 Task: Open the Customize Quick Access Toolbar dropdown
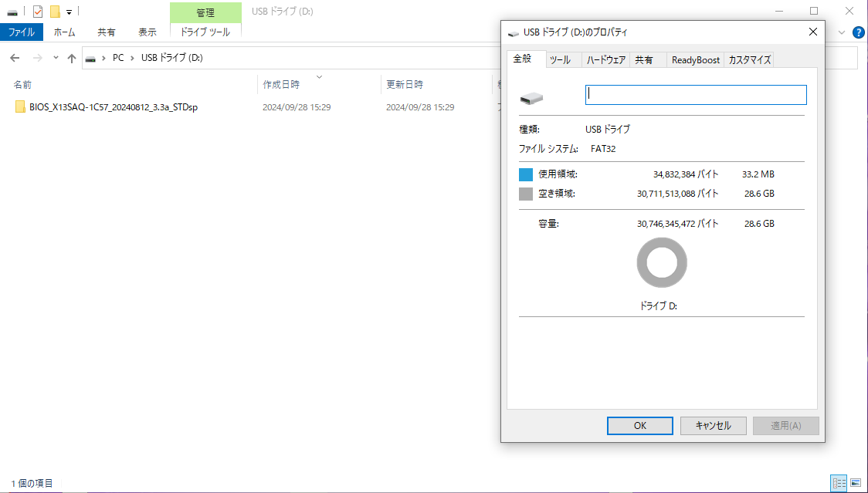click(x=69, y=12)
